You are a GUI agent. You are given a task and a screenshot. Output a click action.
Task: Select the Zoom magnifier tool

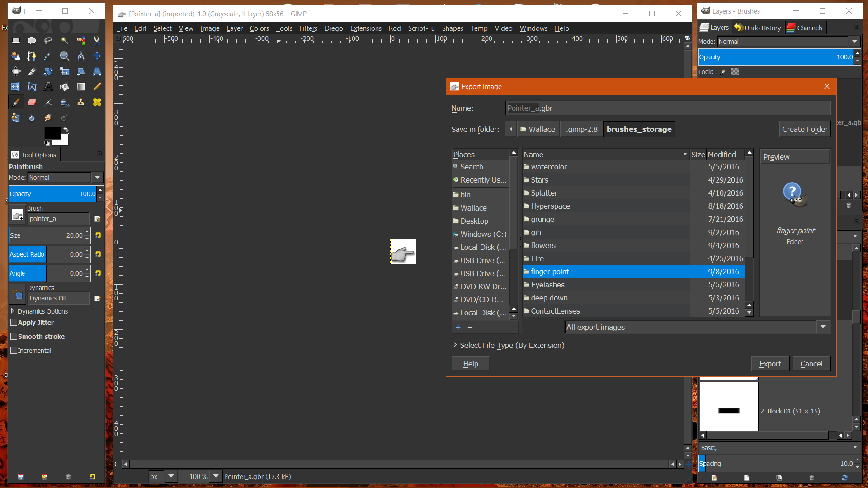point(65,56)
